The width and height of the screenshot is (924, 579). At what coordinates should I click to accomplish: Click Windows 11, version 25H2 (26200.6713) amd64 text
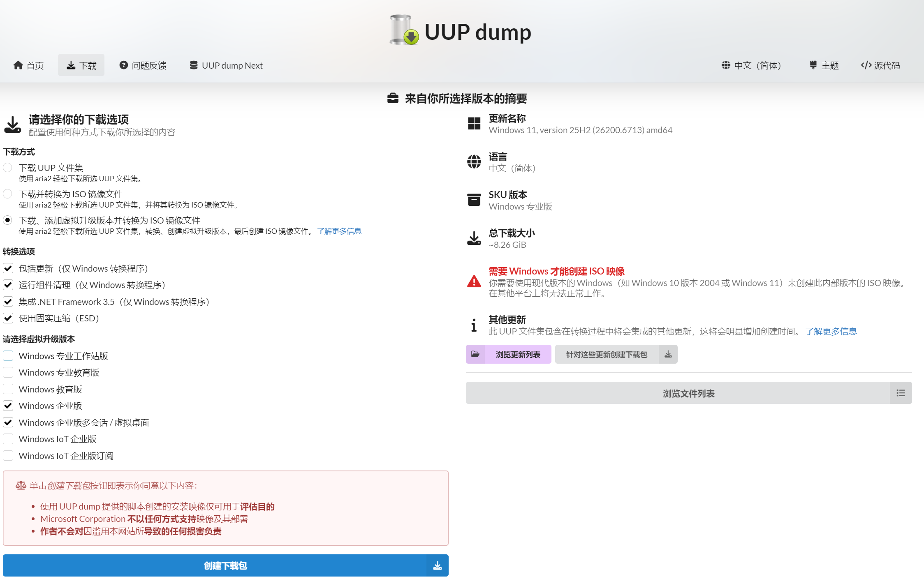point(580,130)
